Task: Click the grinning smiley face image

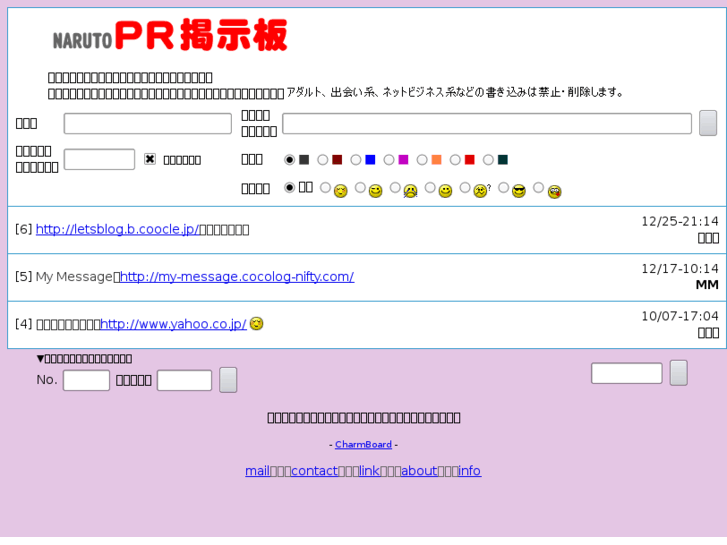Action: [376, 191]
